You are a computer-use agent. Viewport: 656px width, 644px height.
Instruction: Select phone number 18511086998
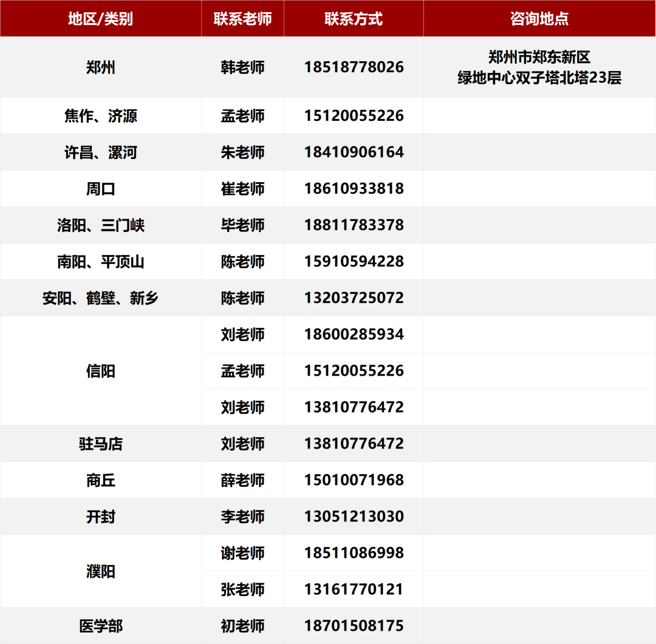(x=354, y=553)
